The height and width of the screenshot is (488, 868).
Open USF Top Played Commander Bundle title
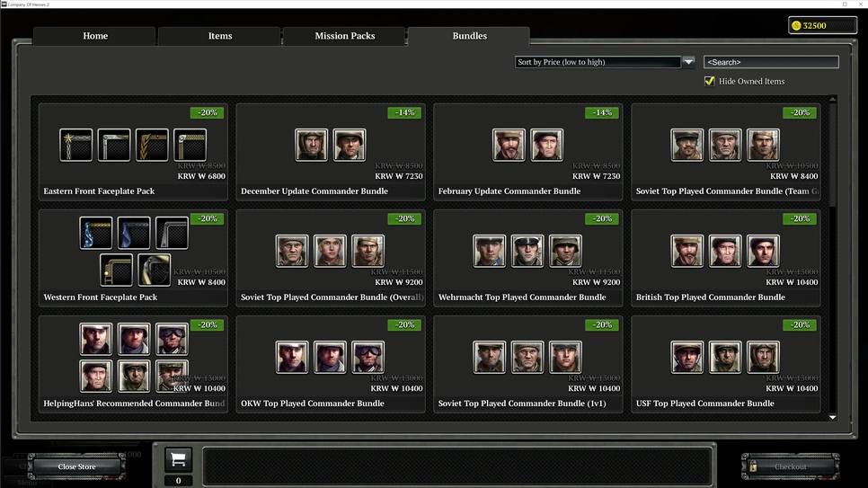click(704, 404)
